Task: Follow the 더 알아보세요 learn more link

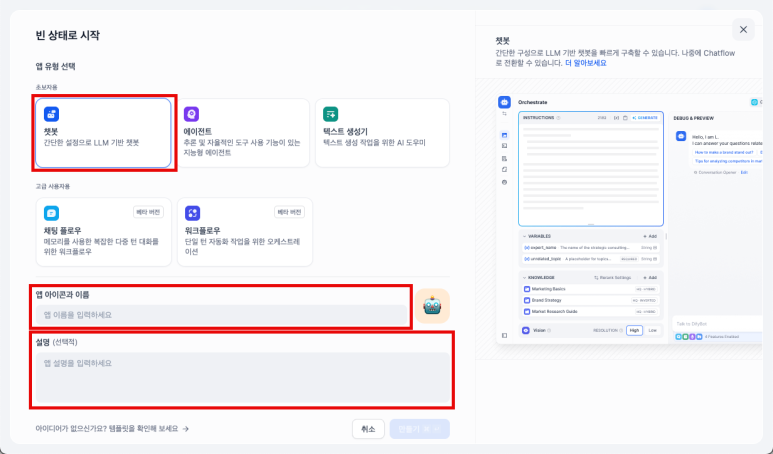Action: pyautogui.click(x=586, y=63)
